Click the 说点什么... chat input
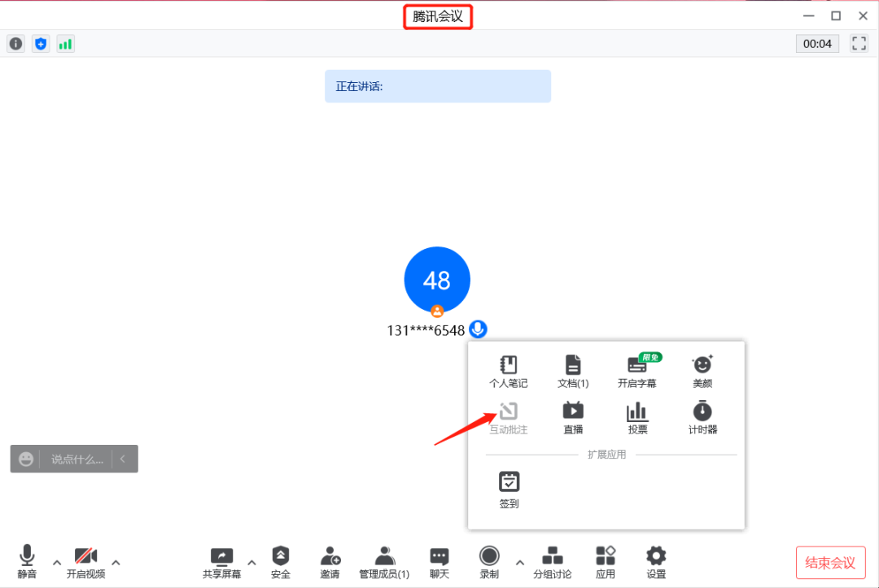The image size is (879, 588). point(77,460)
